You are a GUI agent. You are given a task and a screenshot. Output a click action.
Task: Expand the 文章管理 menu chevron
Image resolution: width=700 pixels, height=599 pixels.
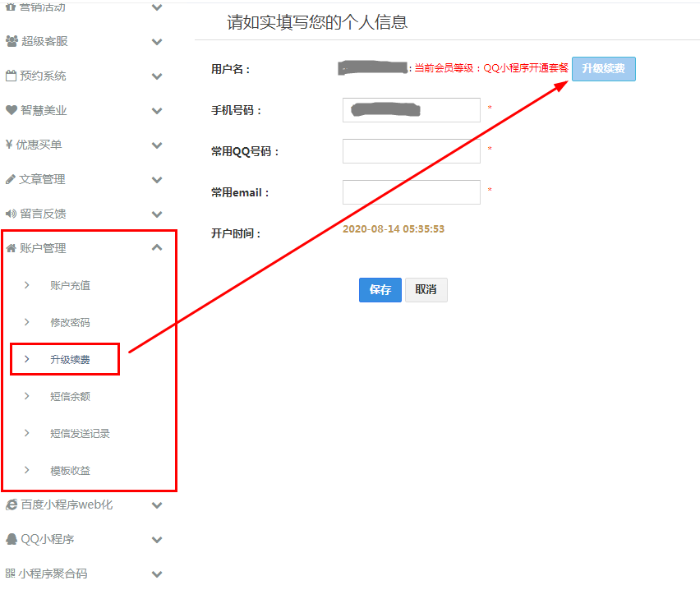157,180
